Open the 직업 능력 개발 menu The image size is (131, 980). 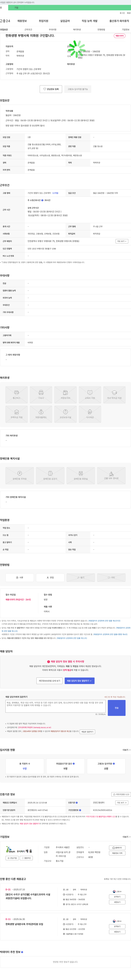89,21
